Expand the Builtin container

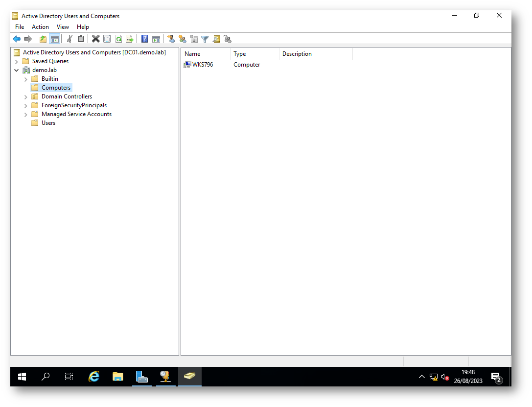pos(26,79)
